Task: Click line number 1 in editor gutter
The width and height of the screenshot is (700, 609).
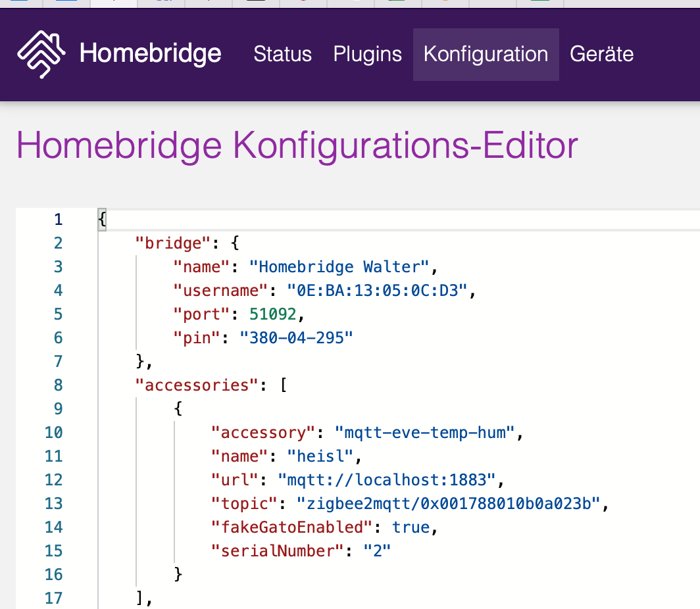Action: (x=58, y=220)
